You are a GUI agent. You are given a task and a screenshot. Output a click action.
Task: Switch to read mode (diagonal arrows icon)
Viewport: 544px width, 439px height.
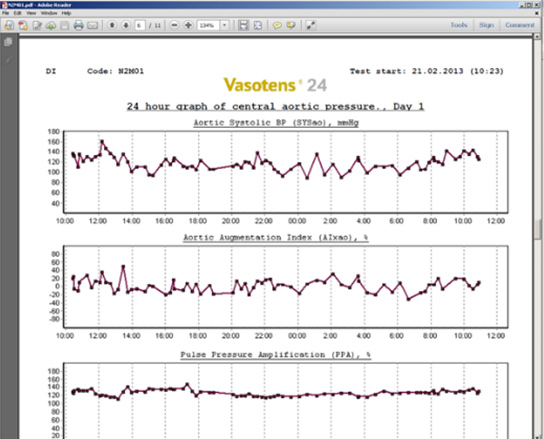click(x=311, y=25)
